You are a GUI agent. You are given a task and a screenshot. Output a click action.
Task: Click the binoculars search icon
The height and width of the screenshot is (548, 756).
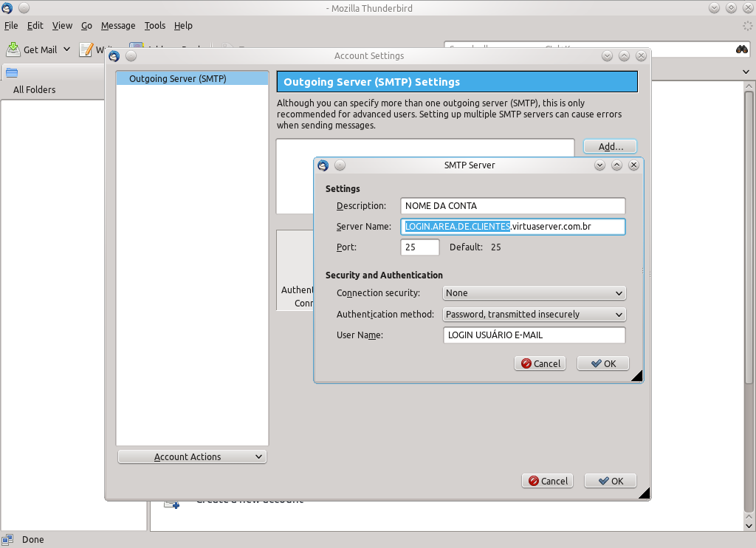coord(741,49)
